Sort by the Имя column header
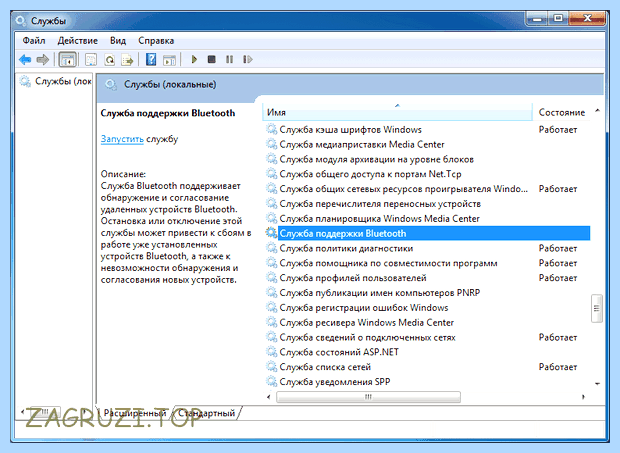620x453 pixels. pos(397,113)
